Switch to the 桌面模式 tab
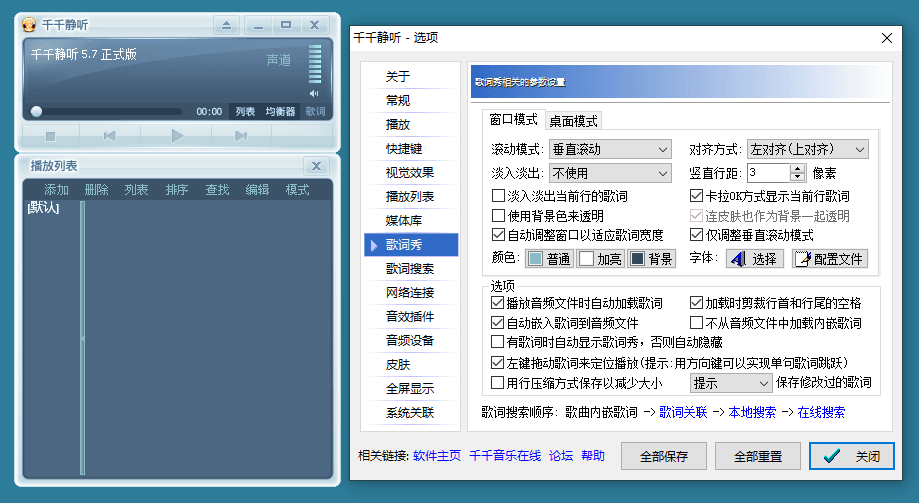 [x=573, y=121]
